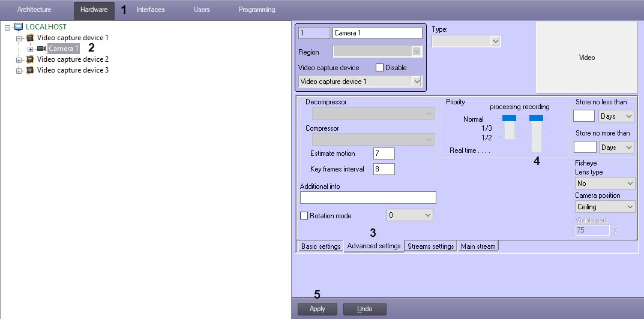Image resolution: width=644 pixels, height=319 pixels.
Task: Switch to the Basic settings tab
Action: tap(320, 246)
